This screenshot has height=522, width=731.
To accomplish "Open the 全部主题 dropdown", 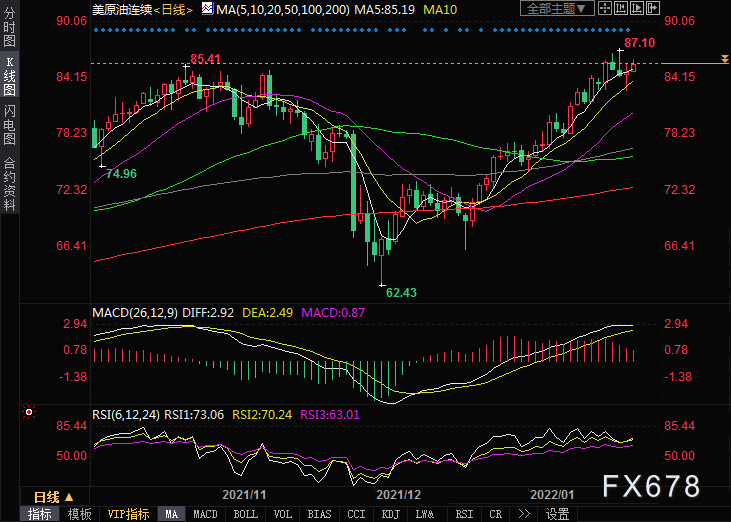I will [557, 8].
